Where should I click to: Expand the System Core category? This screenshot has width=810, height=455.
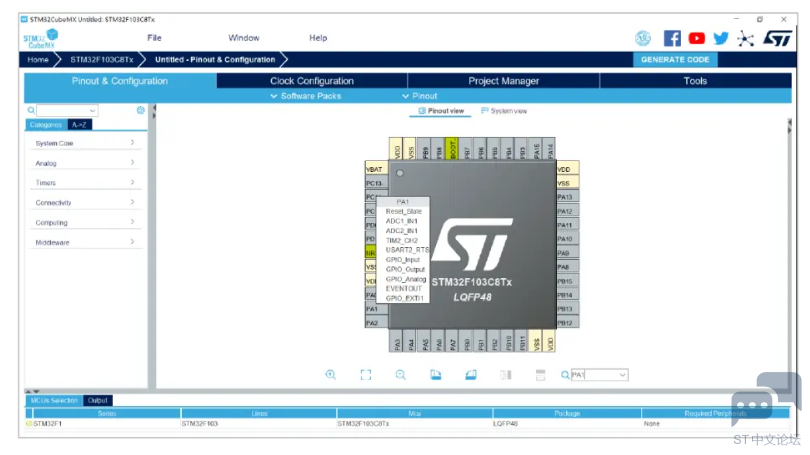[x=85, y=143]
